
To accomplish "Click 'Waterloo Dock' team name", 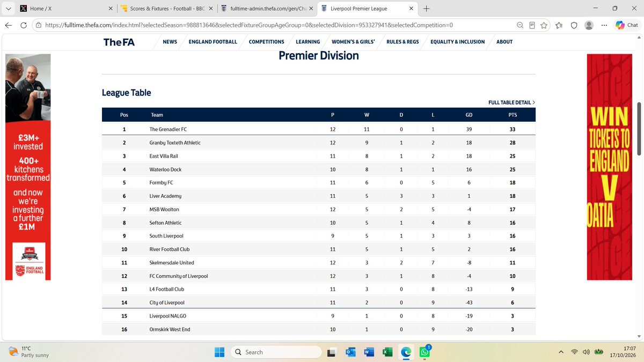I will (x=166, y=169).
